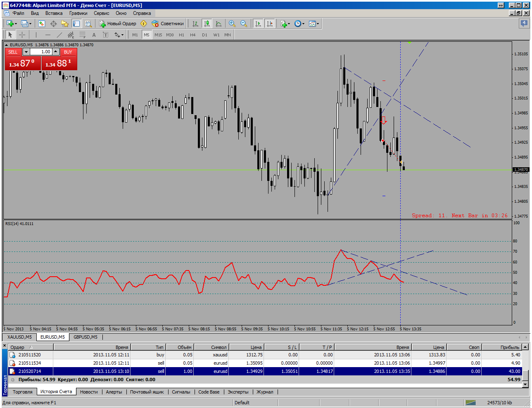This screenshot has height=408, width=532.
Task: Click the volume input field 1.00
Action: pyautogui.click(x=41, y=52)
